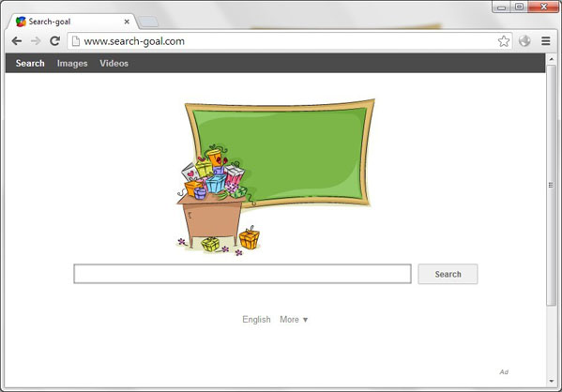
Task: Click the gray Search button
Action: pyautogui.click(x=448, y=274)
